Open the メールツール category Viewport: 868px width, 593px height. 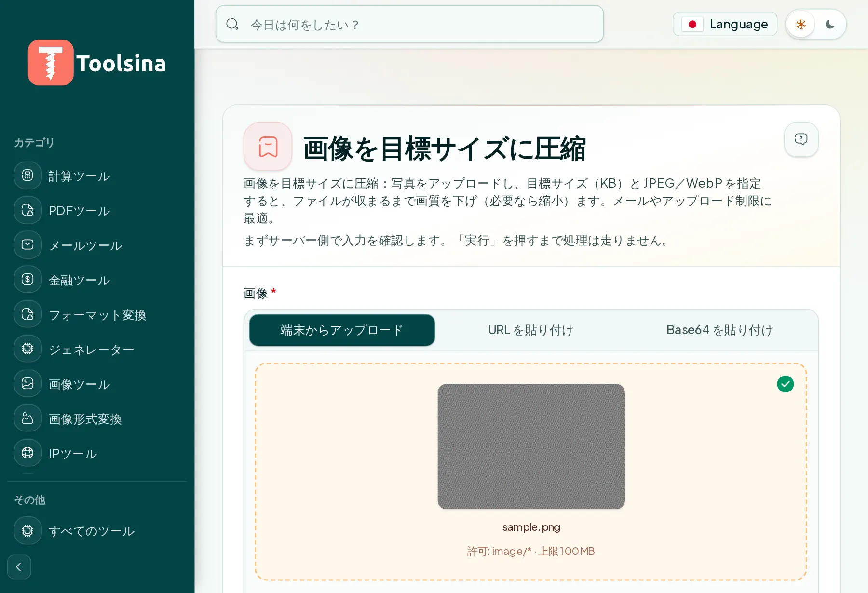click(85, 245)
